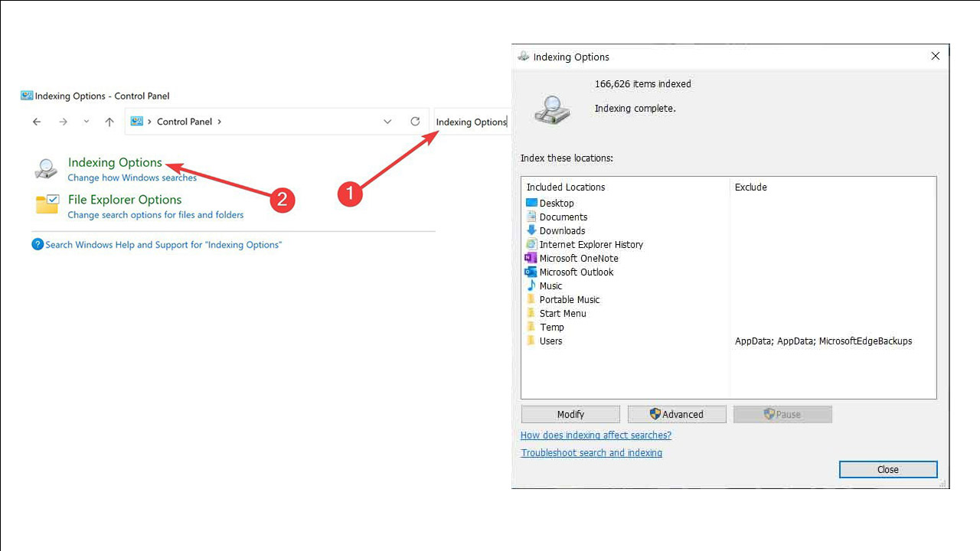Click the File Explorer Options folder icon
Viewport: 980px width, 551px height.
click(x=47, y=205)
